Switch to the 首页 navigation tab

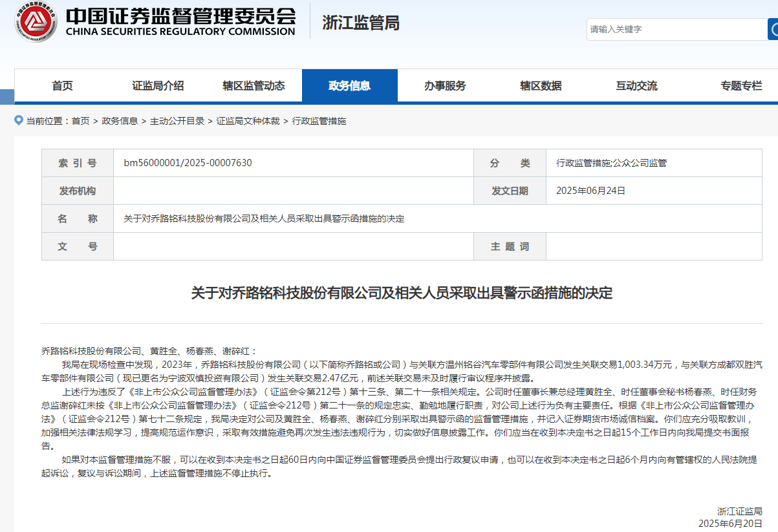click(x=61, y=85)
